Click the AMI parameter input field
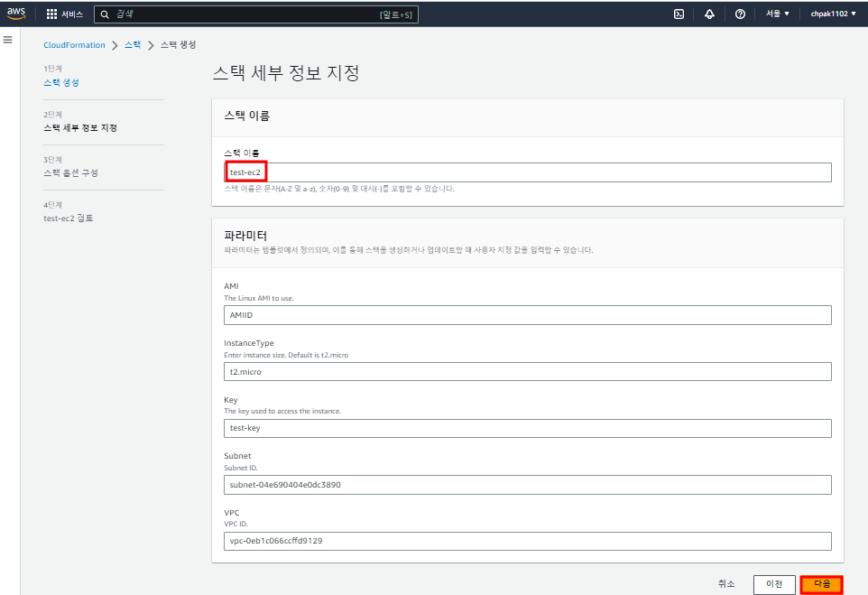Image resolution: width=868 pixels, height=595 pixels. pos(528,315)
